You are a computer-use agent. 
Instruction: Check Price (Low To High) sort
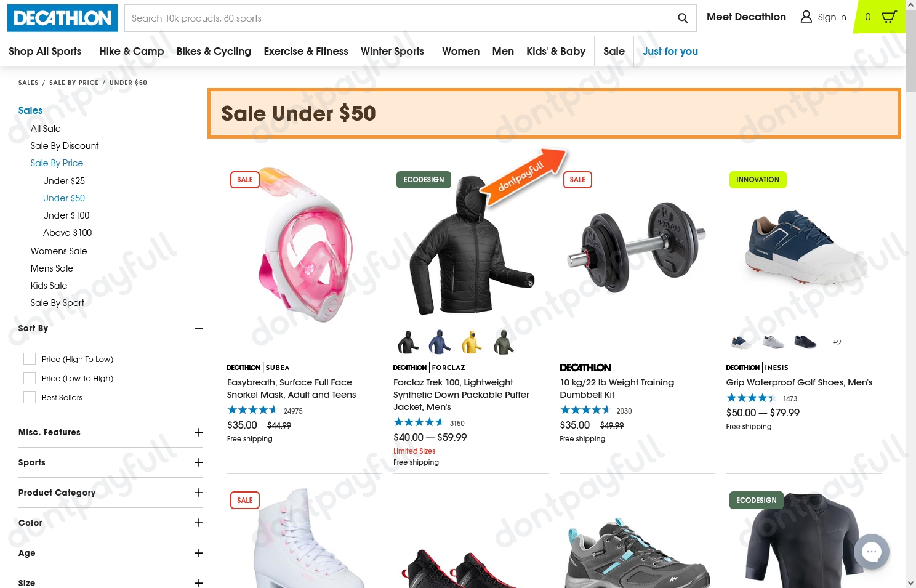[30, 378]
